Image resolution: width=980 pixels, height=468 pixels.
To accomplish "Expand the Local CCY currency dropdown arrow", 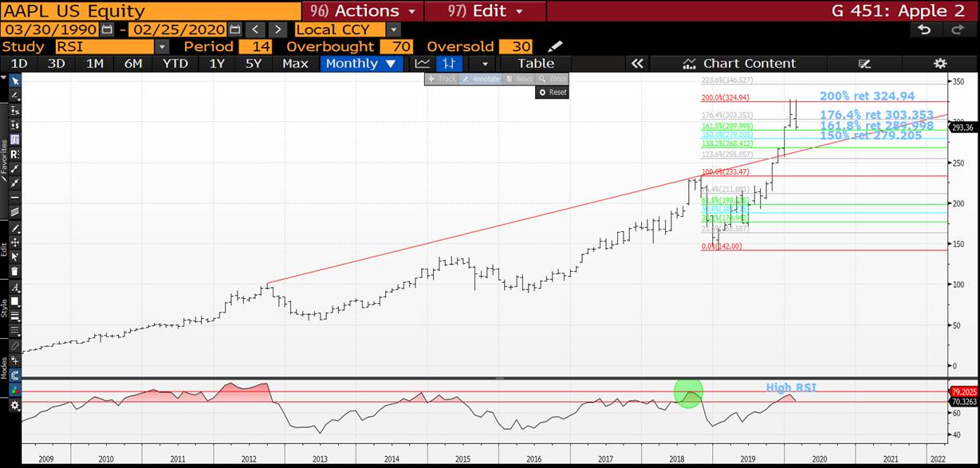I will [393, 29].
